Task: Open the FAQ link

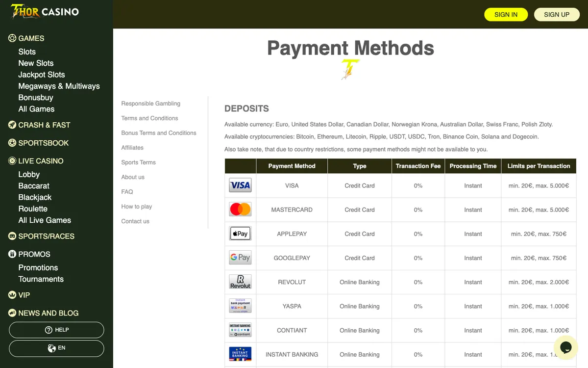Action: point(127,192)
